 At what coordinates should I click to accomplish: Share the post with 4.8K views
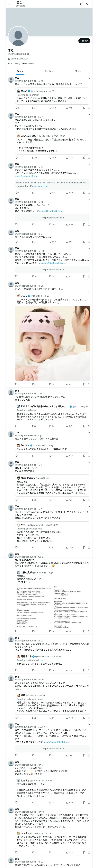[89, 158]
